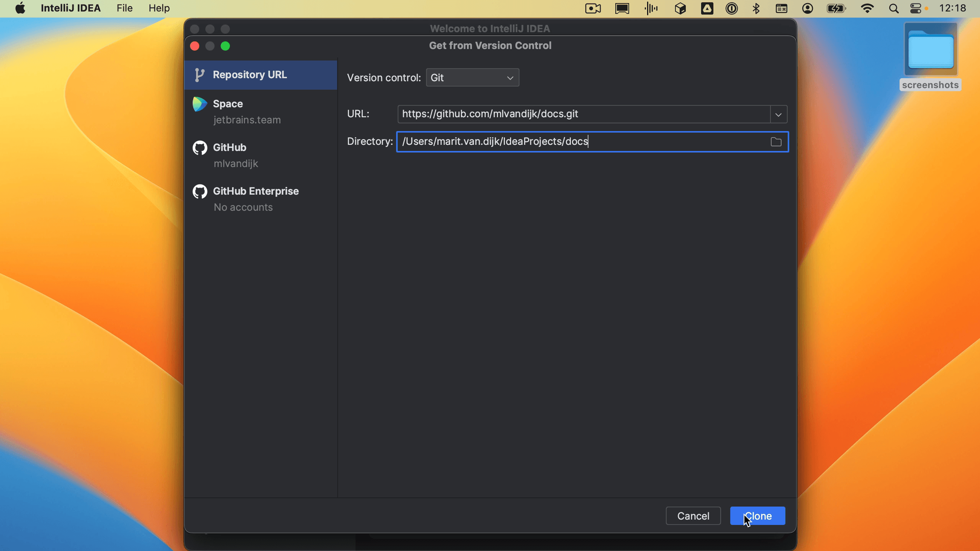Select Git from version control dropdown

tap(472, 77)
